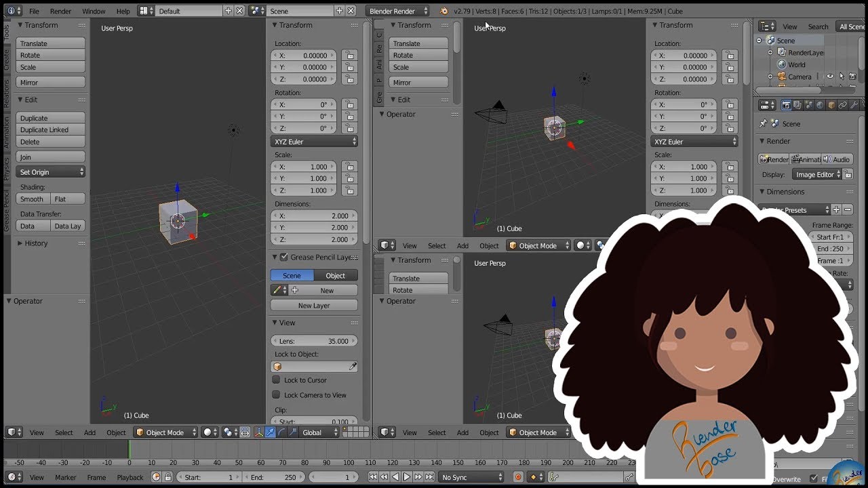The height and width of the screenshot is (488, 868).
Task: Open the World properties tab globe icon
Action: pyautogui.click(x=820, y=105)
